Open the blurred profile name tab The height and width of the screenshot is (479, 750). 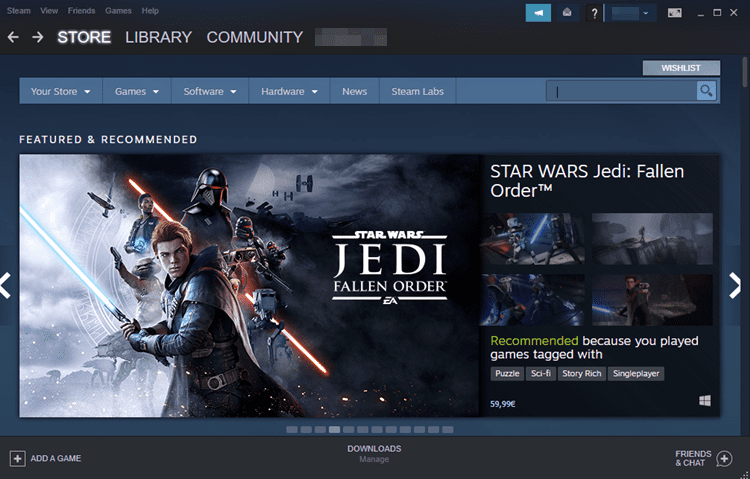tap(351, 37)
